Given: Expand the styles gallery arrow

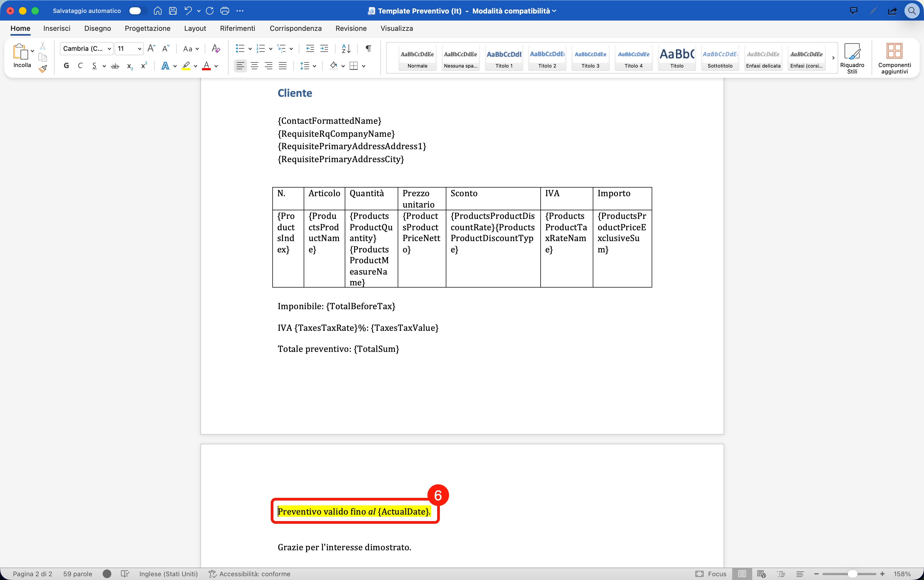Looking at the screenshot, I should pos(833,58).
